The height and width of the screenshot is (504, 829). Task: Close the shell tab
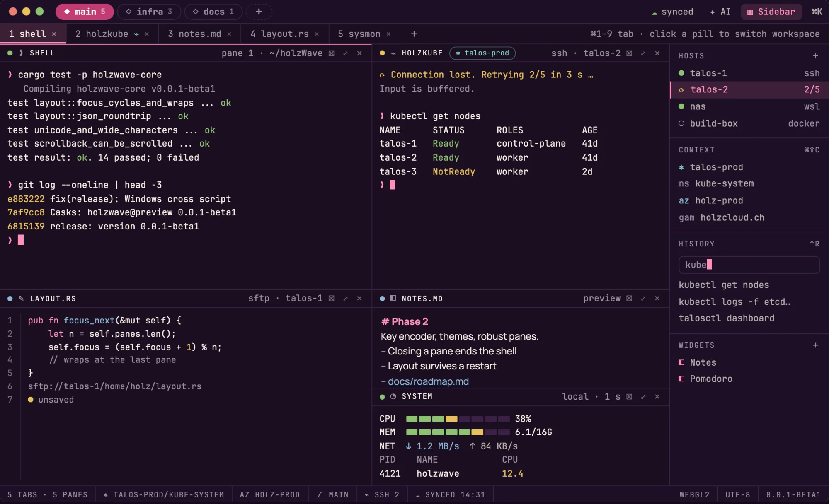(x=54, y=34)
